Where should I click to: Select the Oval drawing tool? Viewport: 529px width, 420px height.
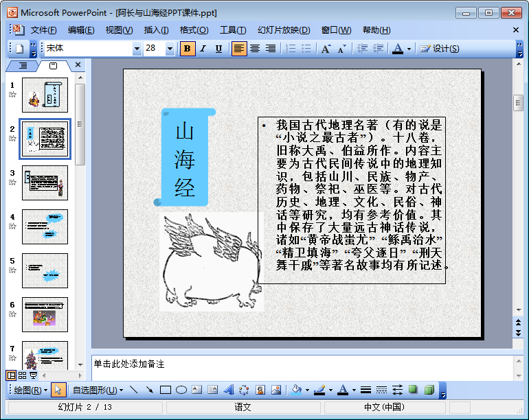coord(181,390)
